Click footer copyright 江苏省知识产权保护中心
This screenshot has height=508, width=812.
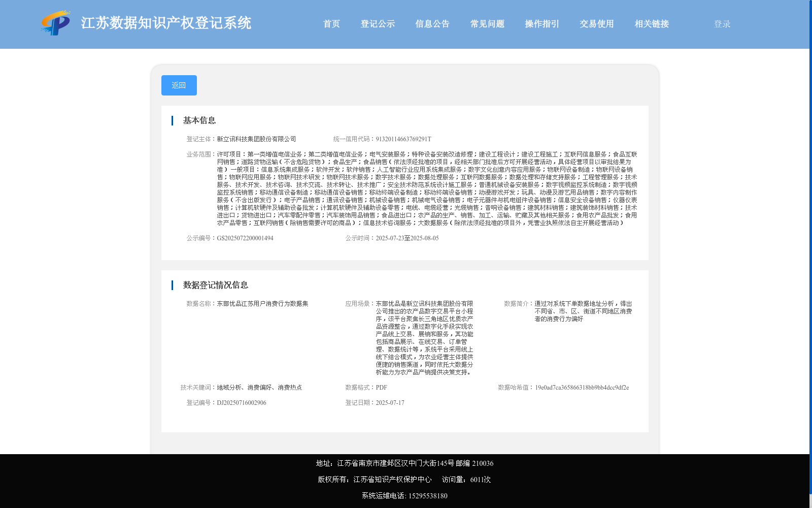392,480
